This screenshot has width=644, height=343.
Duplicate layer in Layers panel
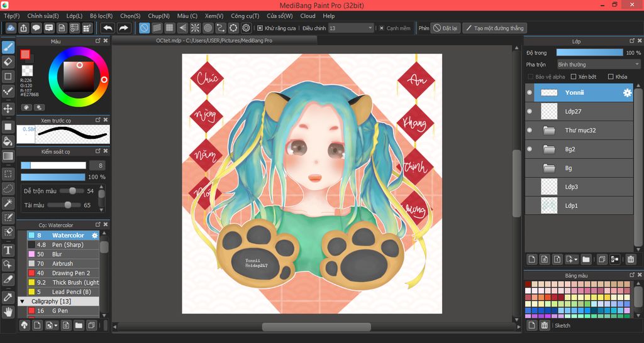[x=602, y=259]
